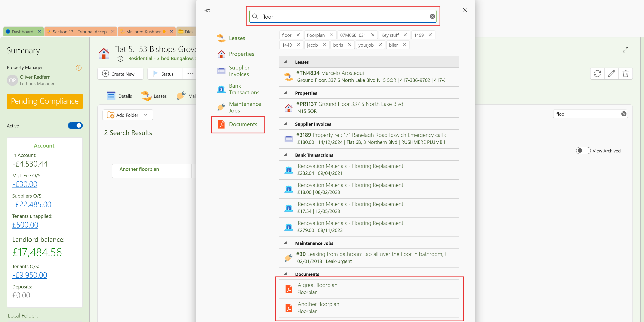The height and width of the screenshot is (322, 644).
Task: Collapse the Documents results group
Action: coord(285,274)
